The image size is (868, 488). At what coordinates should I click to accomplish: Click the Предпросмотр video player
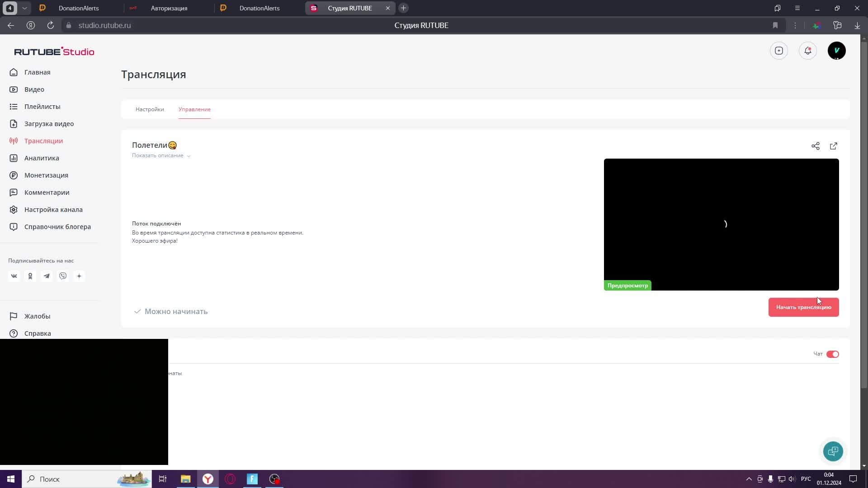click(x=721, y=224)
